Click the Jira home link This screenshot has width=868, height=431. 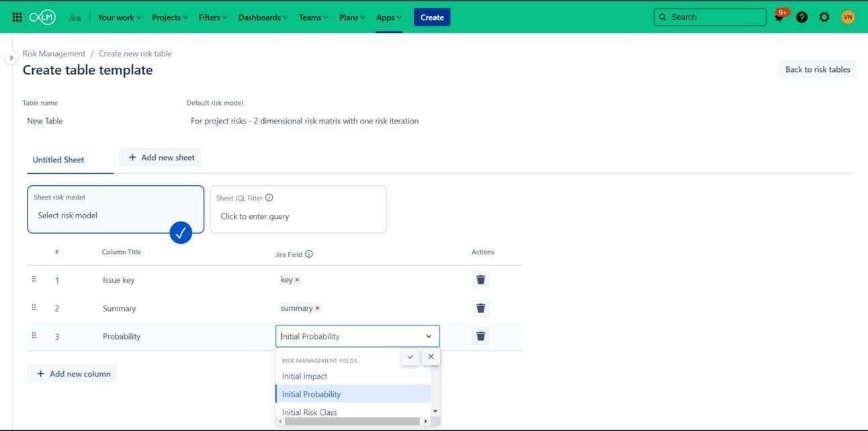point(75,18)
